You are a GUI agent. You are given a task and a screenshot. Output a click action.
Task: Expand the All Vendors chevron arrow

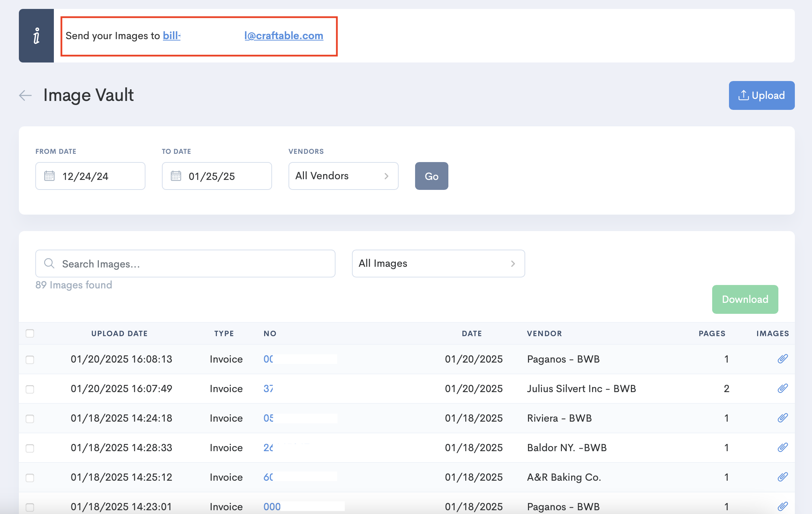click(x=387, y=176)
